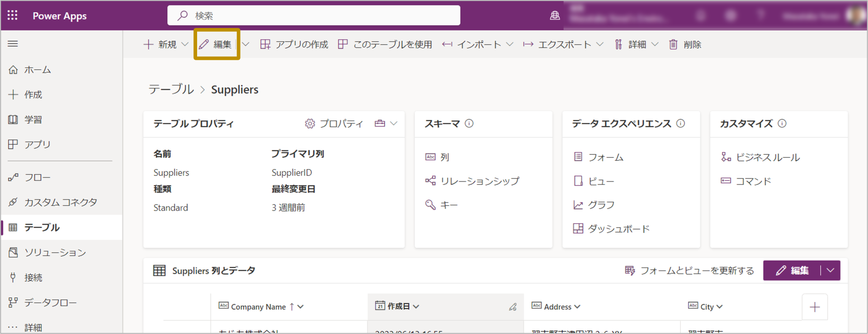Click 新規 in the command bar

pyautogui.click(x=160, y=44)
